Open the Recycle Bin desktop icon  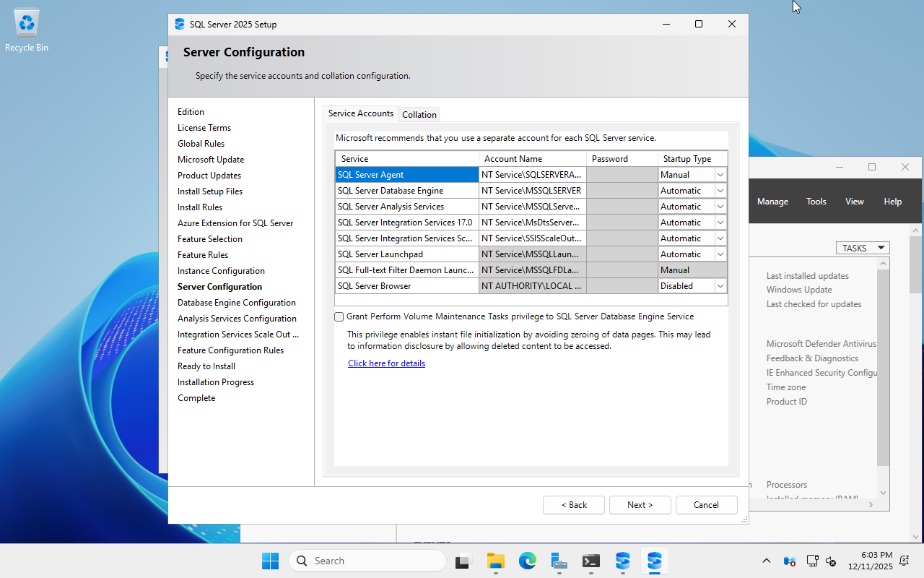[x=27, y=29]
